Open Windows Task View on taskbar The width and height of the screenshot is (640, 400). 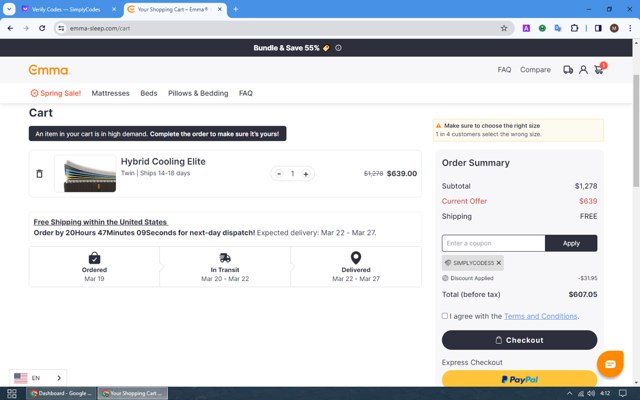coord(12,393)
